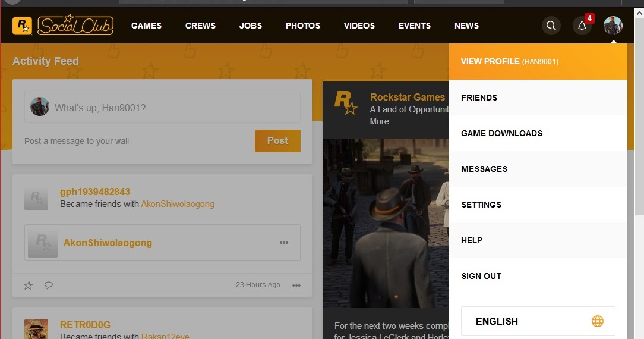Click the "What's up, Han9001?" input field
This screenshot has width=644, height=339.
(x=162, y=107)
